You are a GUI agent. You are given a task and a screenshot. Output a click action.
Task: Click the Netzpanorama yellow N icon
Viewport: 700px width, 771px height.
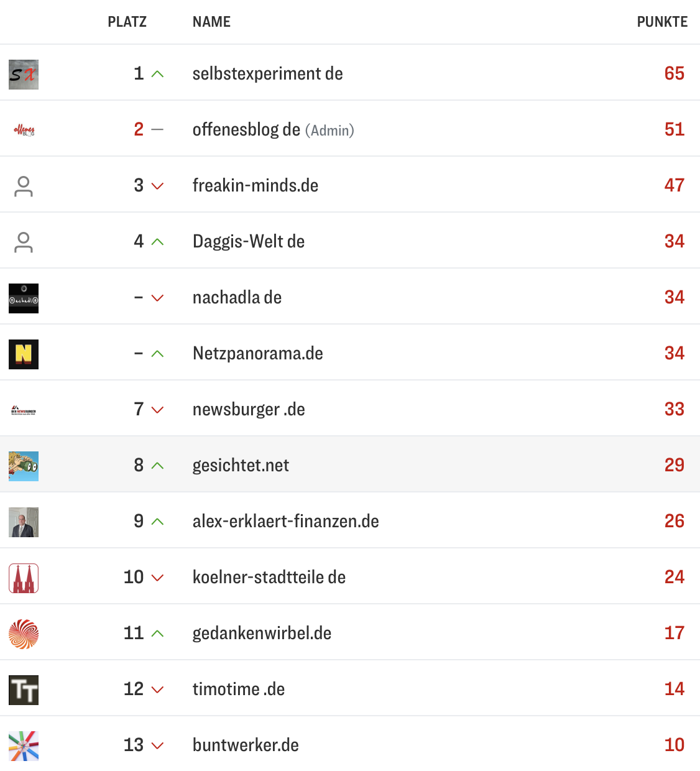pyautogui.click(x=24, y=354)
